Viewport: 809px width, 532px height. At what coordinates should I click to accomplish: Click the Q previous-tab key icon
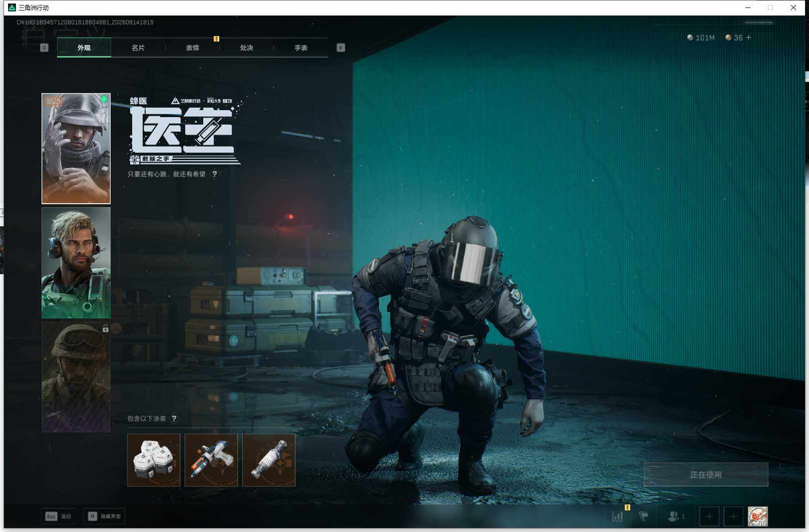[x=44, y=48]
